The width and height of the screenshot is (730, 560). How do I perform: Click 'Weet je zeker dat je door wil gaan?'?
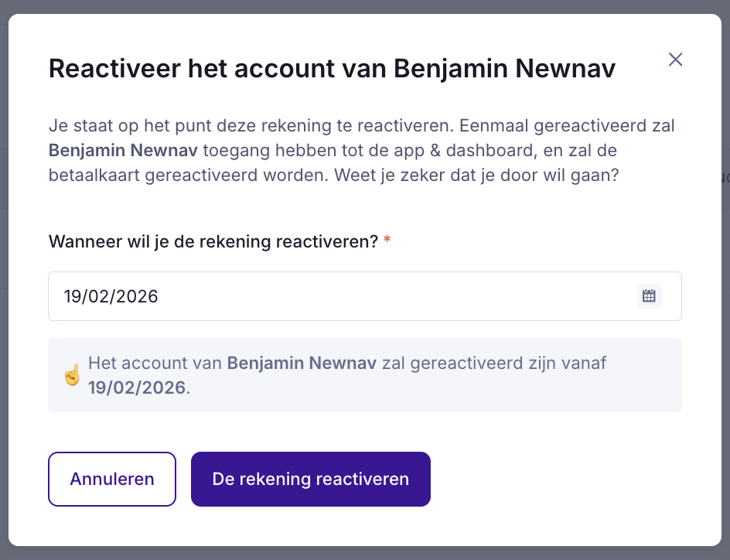[x=476, y=175]
